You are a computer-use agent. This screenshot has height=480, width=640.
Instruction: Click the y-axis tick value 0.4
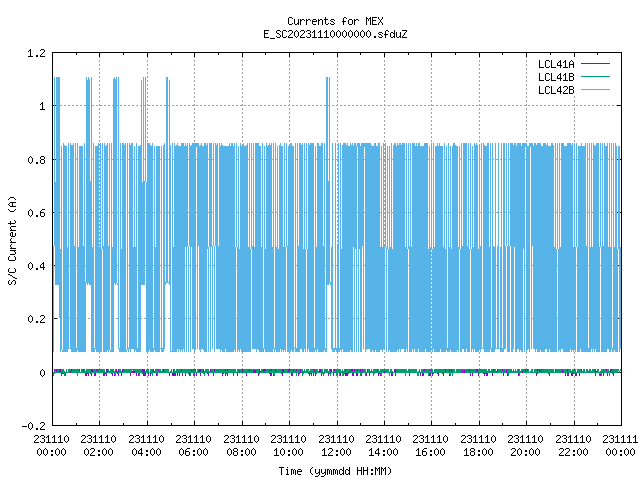click(36, 266)
